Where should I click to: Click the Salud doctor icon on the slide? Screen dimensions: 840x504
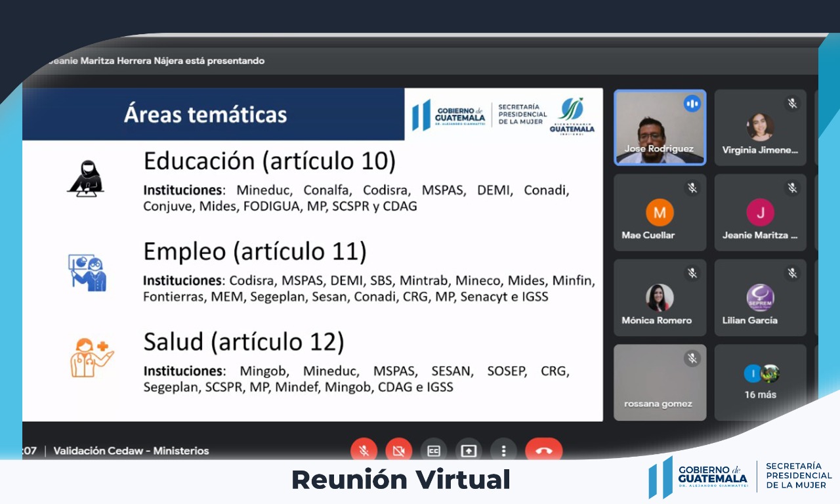(x=91, y=357)
